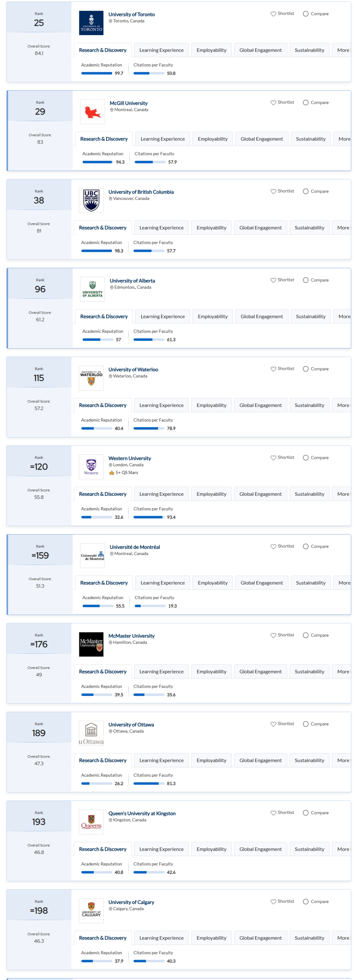Open Sustainability tab for Western University
This screenshot has width=354, height=980.
click(x=309, y=494)
